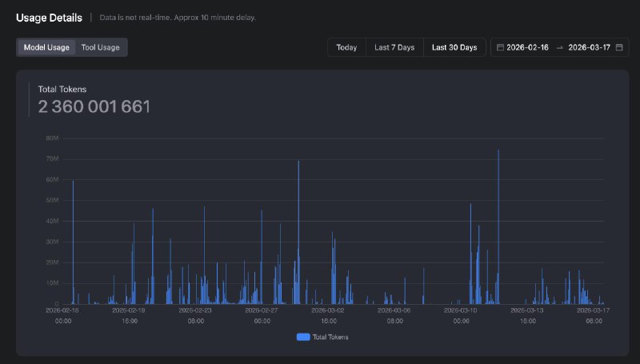Viewport: 640px width, 364px height.
Task: Toggle the Total Tokens legend label
Action: click(330, 337)
